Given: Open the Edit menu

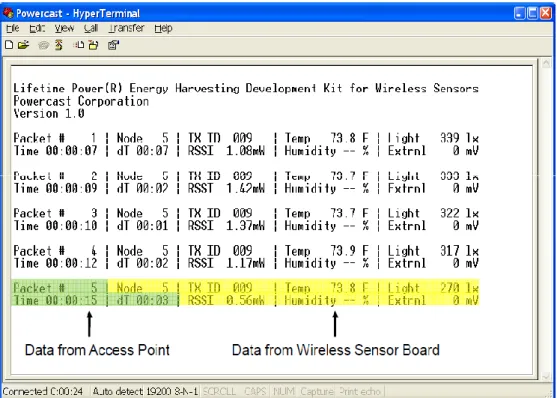Looking at the screenshot, I should [37, 28].
